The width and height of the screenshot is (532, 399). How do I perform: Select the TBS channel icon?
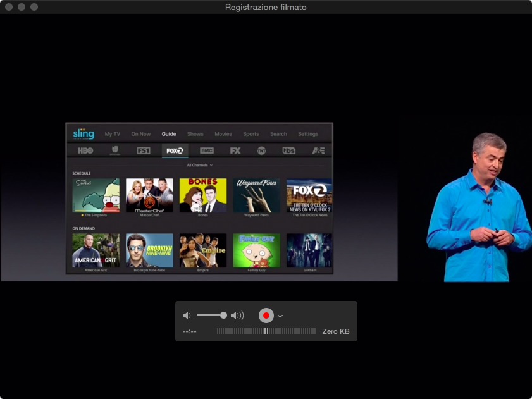point(288,150)
